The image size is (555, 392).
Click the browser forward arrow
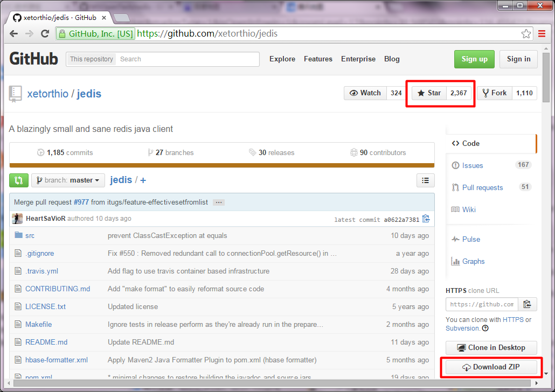click(30, 33)
